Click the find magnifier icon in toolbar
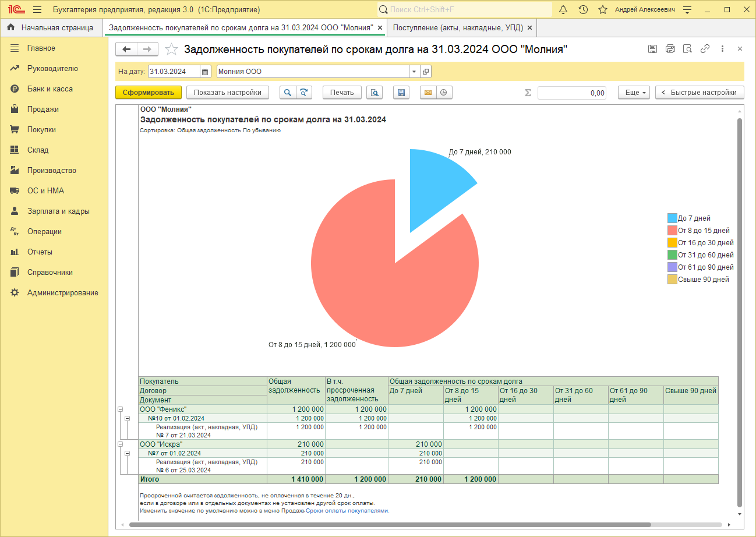756x537 pixels. tap(288, 93)
